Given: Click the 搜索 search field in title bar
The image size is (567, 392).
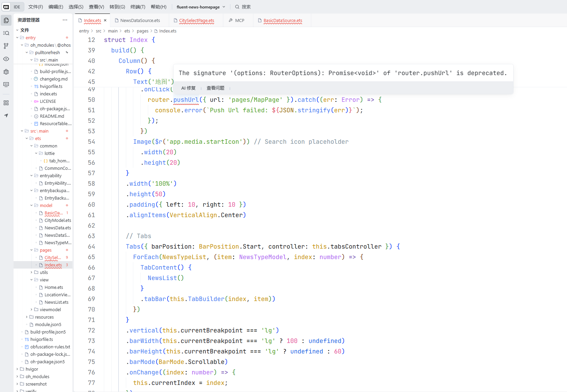Looking at the screenshot, I should point(246,7).
